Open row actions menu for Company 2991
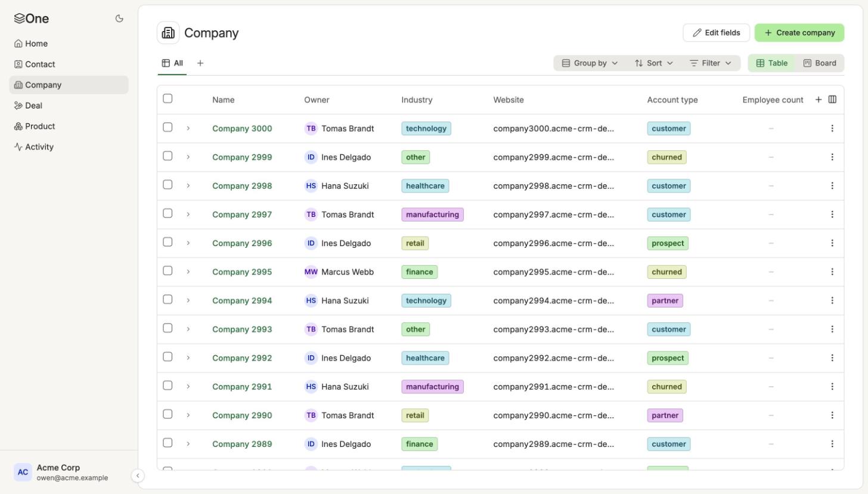Viewport: 868px width, 494px height. [x=832, y=387]
